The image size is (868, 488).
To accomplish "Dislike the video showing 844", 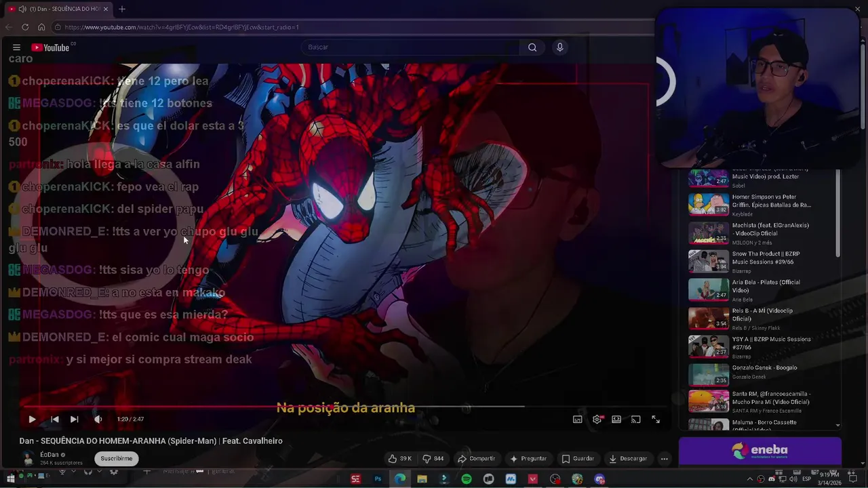I will [433, 459].
